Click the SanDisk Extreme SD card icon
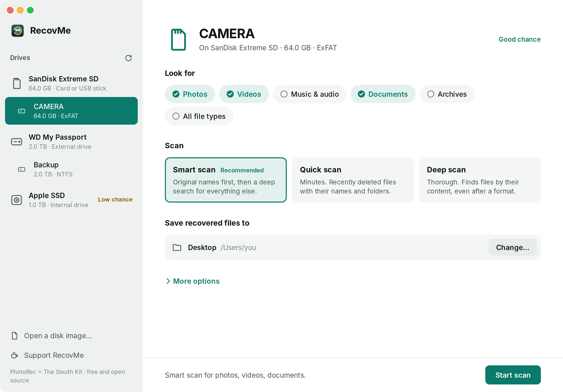This screenshot has height=392, width=563. click(x=17, y=83)
